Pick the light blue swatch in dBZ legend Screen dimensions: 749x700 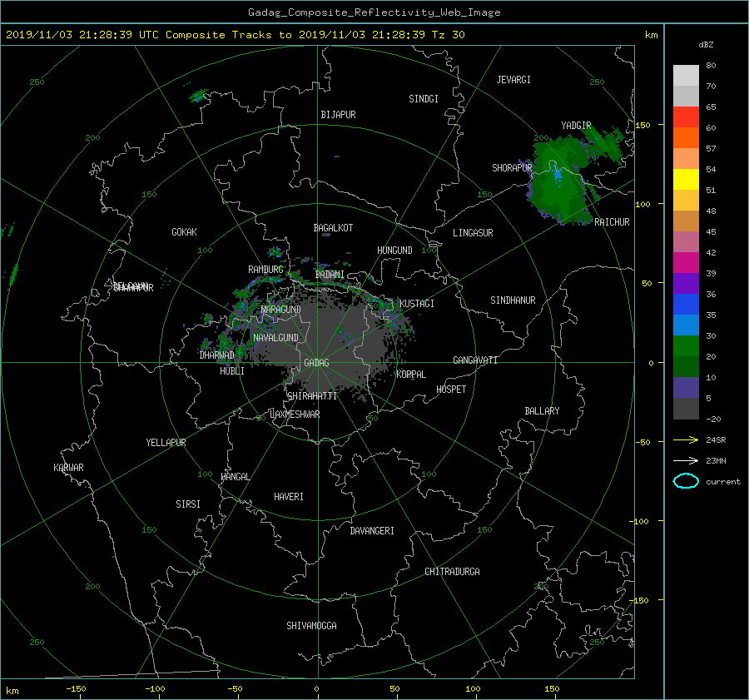point(686,325)
